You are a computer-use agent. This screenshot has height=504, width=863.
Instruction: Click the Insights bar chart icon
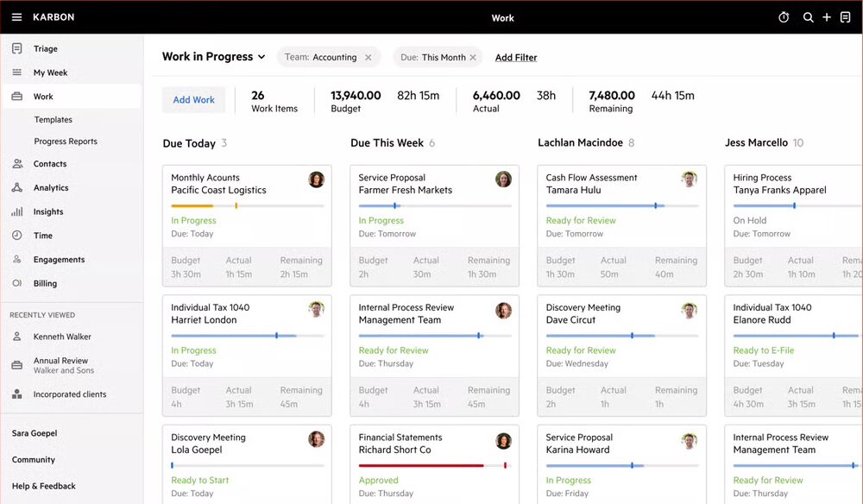click(x=17, y=211)
